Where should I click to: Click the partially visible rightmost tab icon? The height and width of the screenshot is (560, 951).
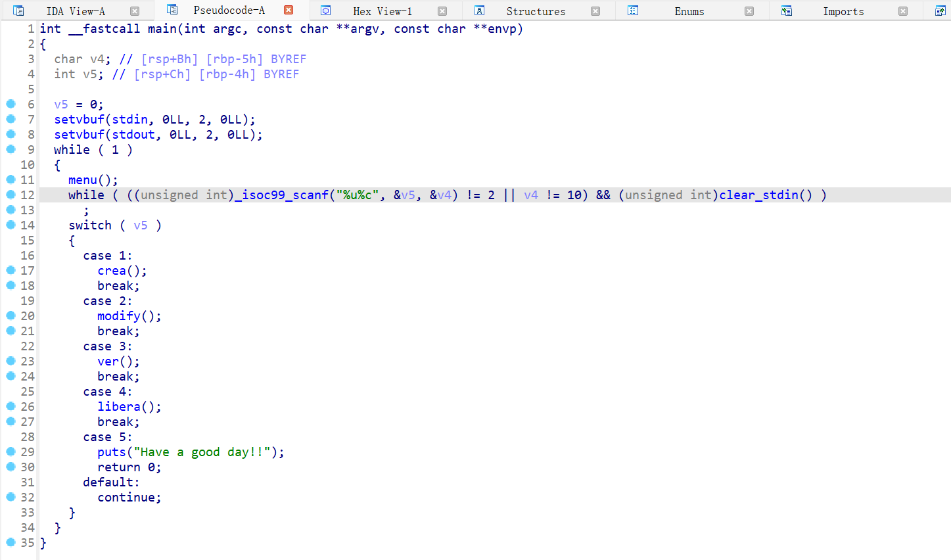coord(940,11)
